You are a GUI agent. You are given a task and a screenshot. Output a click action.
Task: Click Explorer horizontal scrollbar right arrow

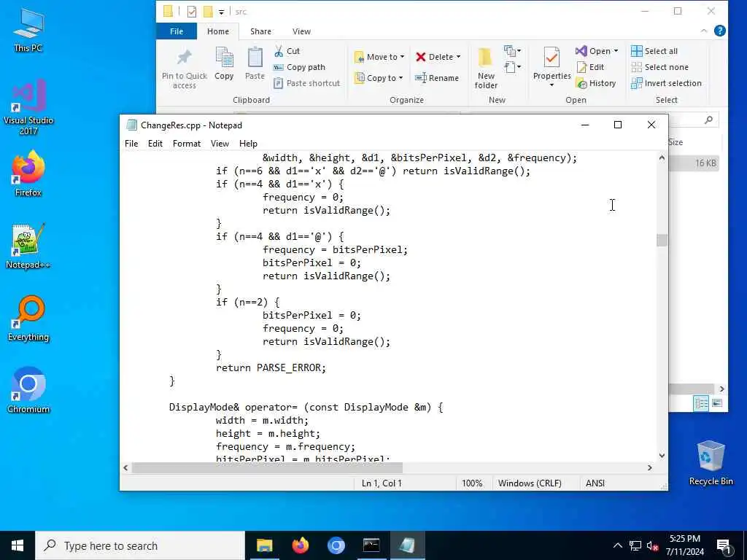point(721,389)
